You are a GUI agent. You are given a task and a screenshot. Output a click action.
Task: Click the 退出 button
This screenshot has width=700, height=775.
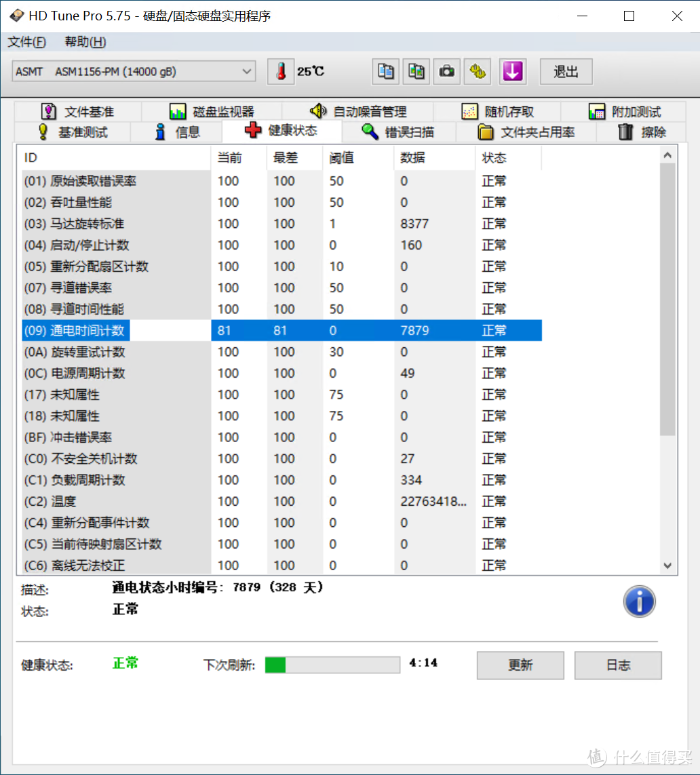(x=566, y=71)
